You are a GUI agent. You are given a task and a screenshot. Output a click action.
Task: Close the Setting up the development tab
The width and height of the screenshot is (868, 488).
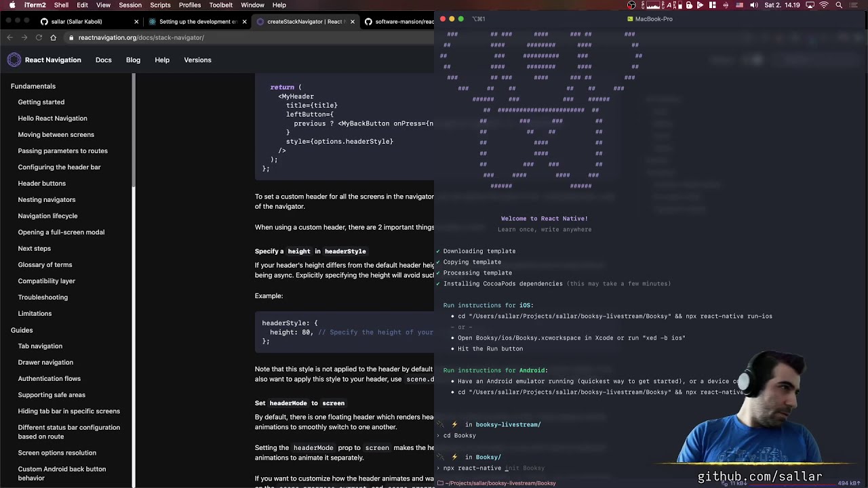point(244,22)
